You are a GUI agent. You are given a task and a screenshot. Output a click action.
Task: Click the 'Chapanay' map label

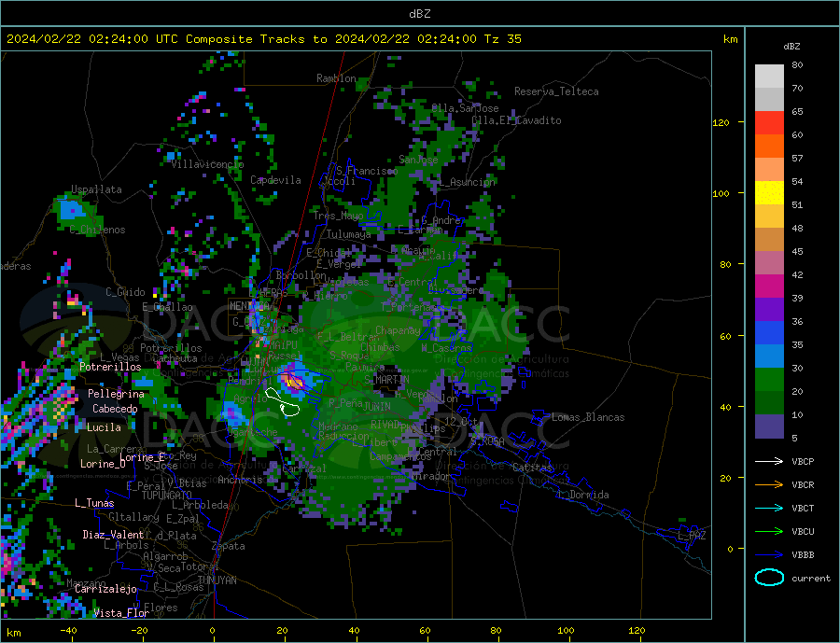coord(398,330)
